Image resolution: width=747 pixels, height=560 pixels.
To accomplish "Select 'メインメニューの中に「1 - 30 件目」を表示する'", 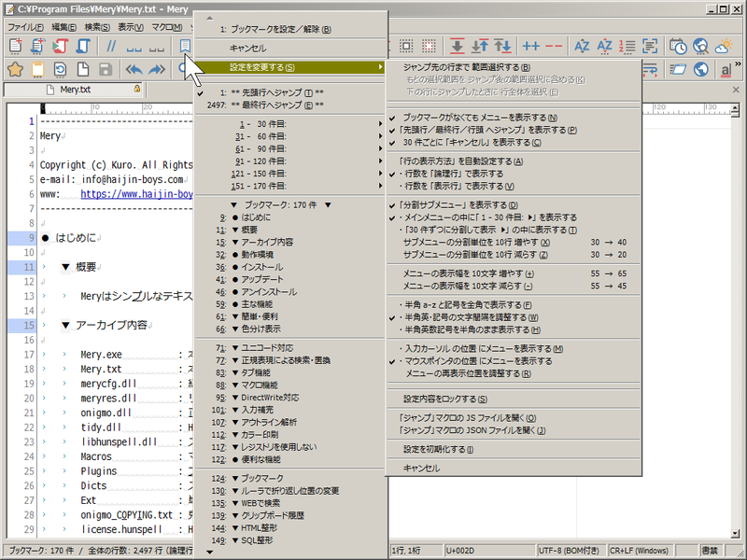I will click(x=512, y=217).
